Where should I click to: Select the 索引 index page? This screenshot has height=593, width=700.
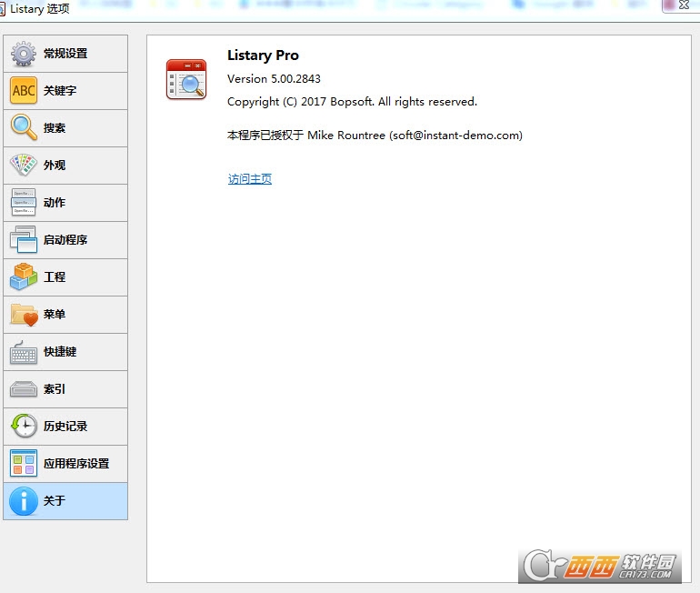[x=65, y=389]
